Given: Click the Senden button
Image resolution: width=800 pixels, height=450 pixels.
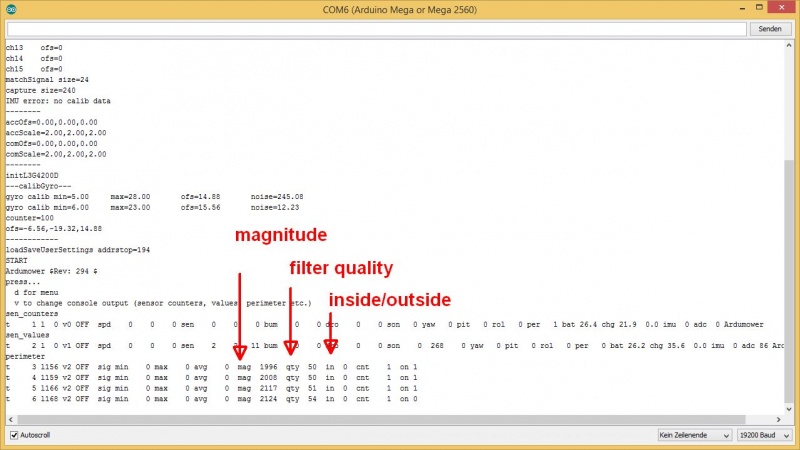Looking at the screenshot, I should (x=769, y=29).
